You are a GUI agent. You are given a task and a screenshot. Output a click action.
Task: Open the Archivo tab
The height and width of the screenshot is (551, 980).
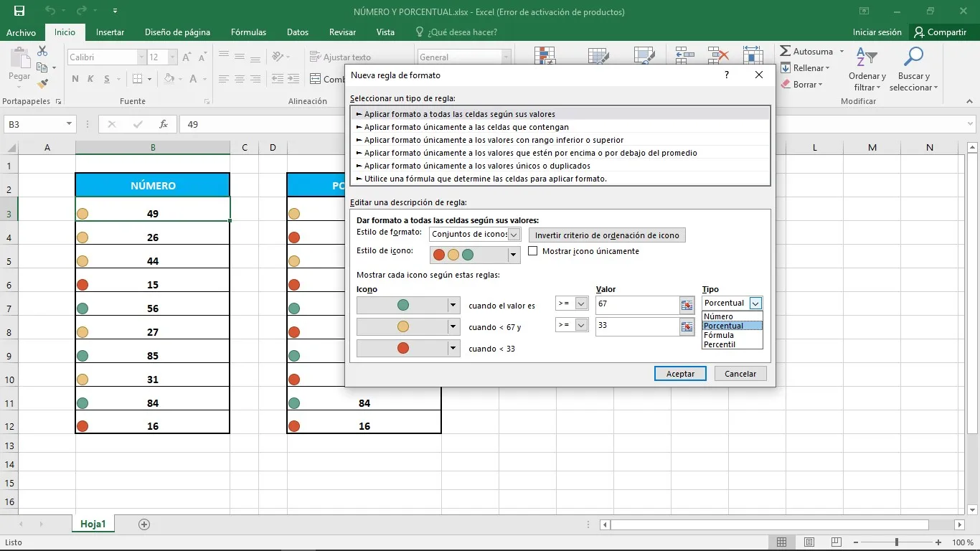pyautogui.click(x=22, y=32)
